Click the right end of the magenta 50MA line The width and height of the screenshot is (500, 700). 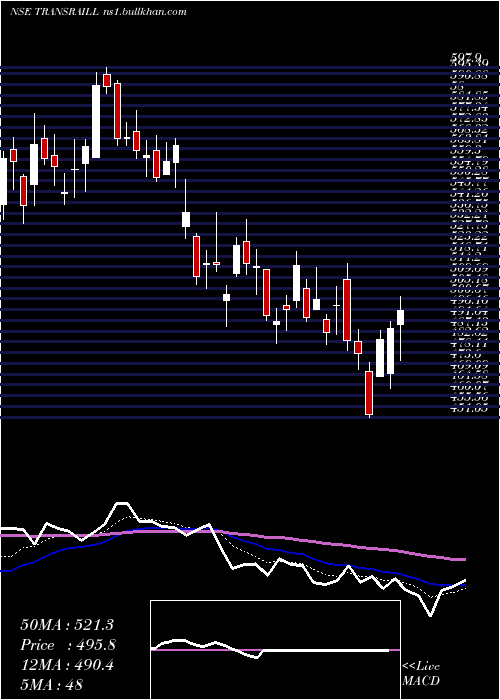coord(464,559)
